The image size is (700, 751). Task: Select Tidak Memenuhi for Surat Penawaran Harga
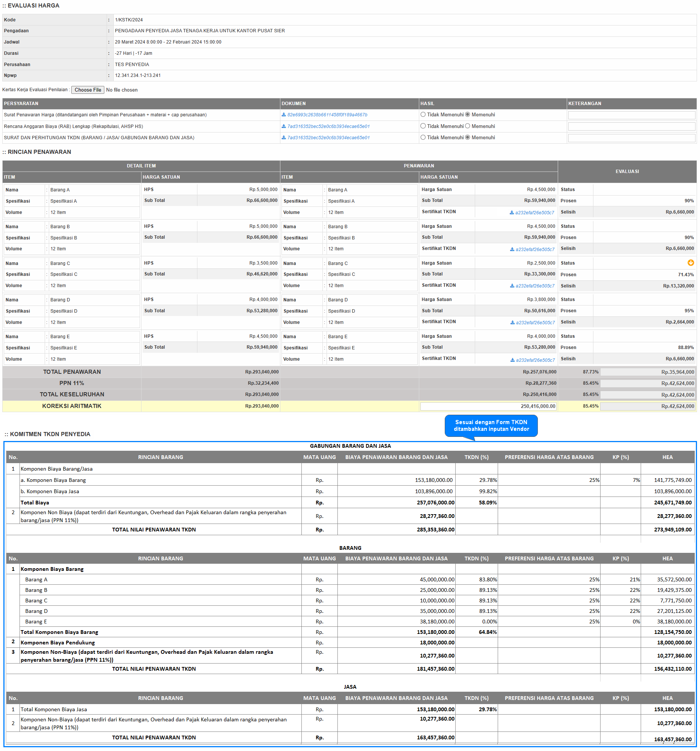[x=423, y=115]
